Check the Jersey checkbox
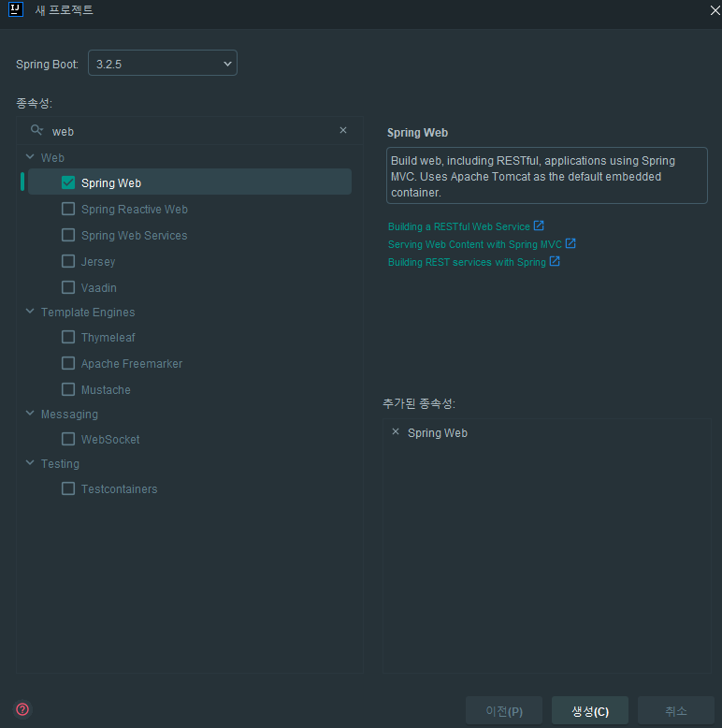 click(x=68, y=261)
